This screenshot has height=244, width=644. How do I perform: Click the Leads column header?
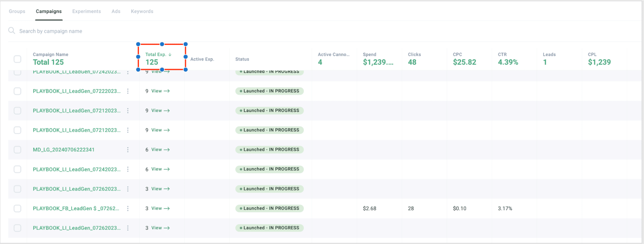click(549, 55)
